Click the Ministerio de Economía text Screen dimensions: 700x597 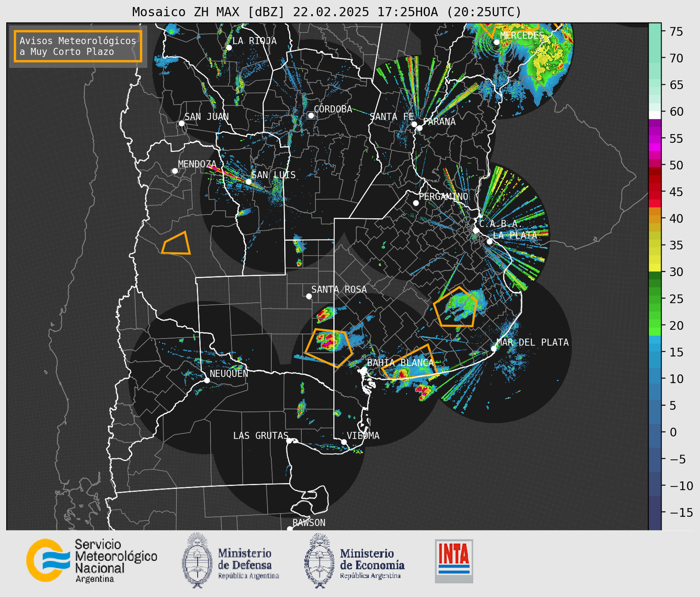coord(372,563)
